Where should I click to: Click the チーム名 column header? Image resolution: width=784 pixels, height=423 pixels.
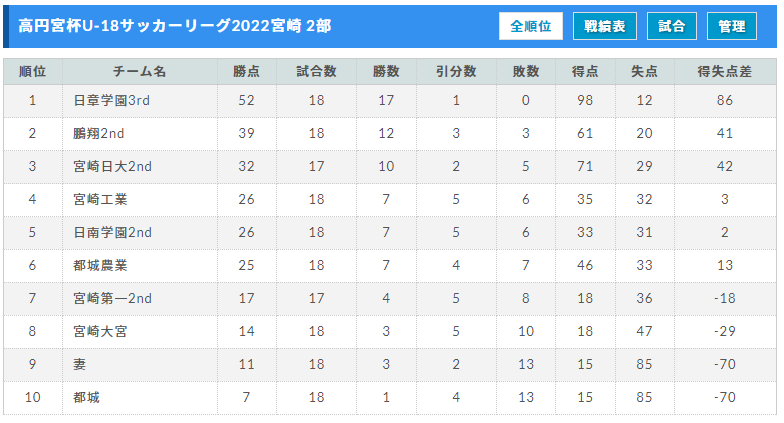click(x=140, y=72)
